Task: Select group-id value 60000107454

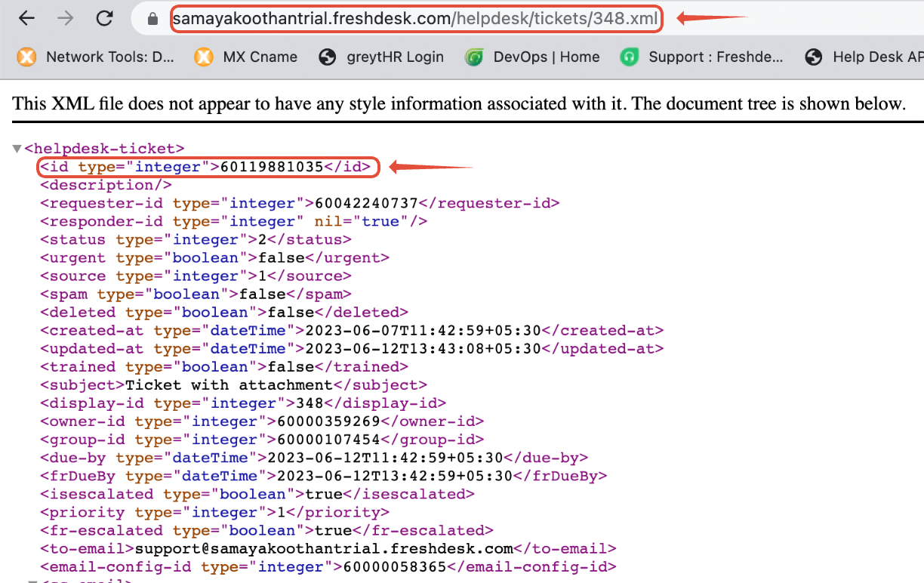Action: click(x=328, y=440)
